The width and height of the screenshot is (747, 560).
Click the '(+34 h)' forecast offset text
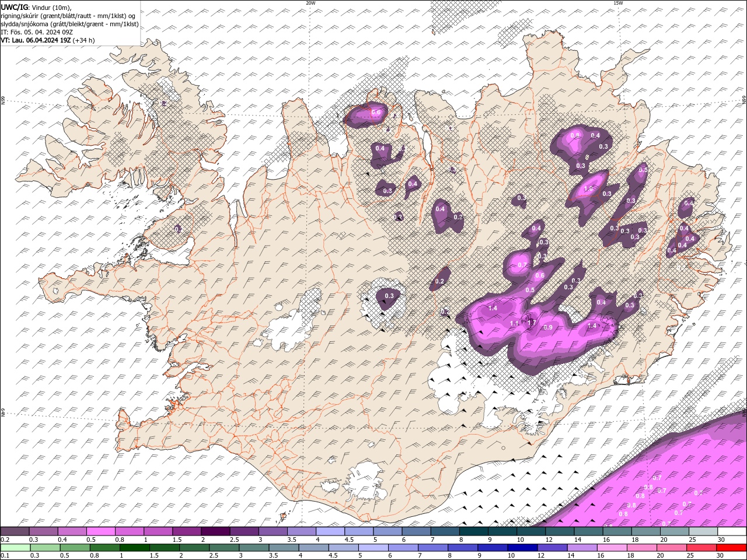pos(83,40)
